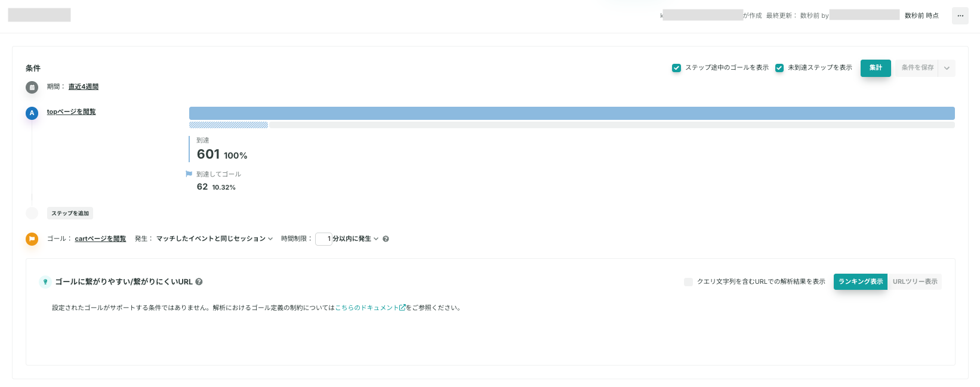Open help icon beside ゴールに繋がりやすい heading

[199, 281]
